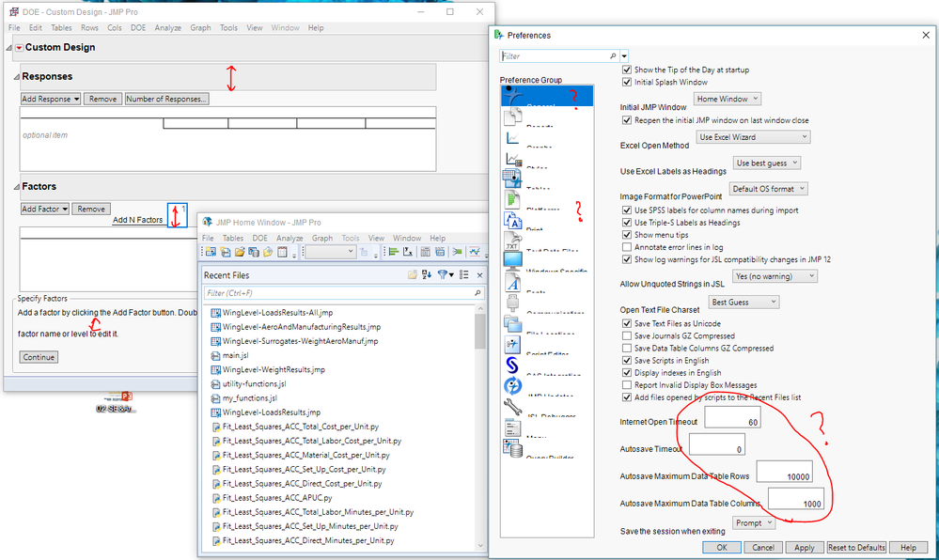This screenshot has width=939, height=560.
Task: Open the DOE menu in Home Window
Action: coord(259,238)
